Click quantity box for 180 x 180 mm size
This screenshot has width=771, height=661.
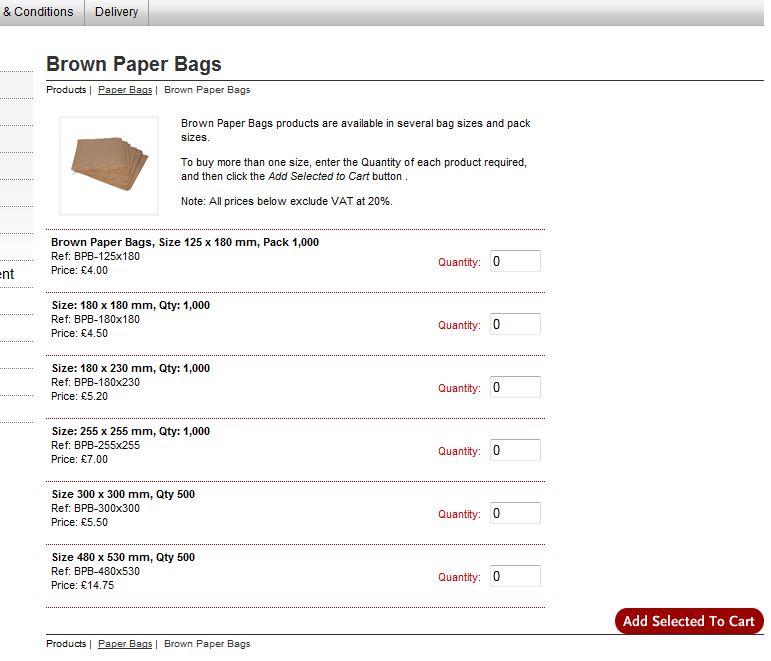(515, 324)
